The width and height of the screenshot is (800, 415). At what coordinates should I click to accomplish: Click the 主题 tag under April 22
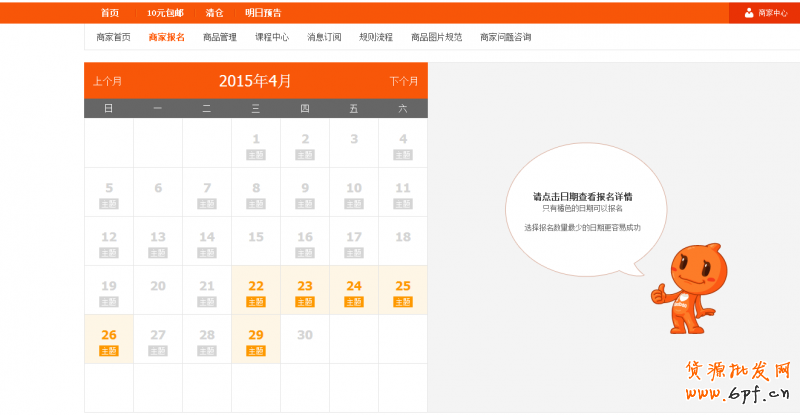256,301
